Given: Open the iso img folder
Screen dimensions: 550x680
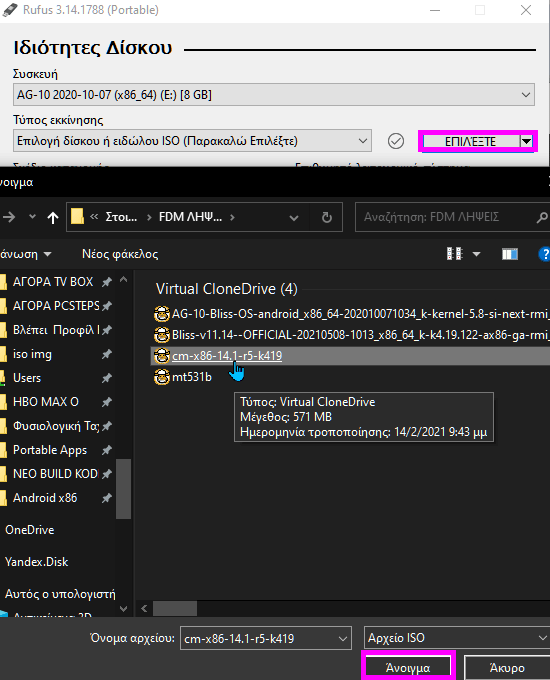Looking at the screenshot, I should pos(32,354).
